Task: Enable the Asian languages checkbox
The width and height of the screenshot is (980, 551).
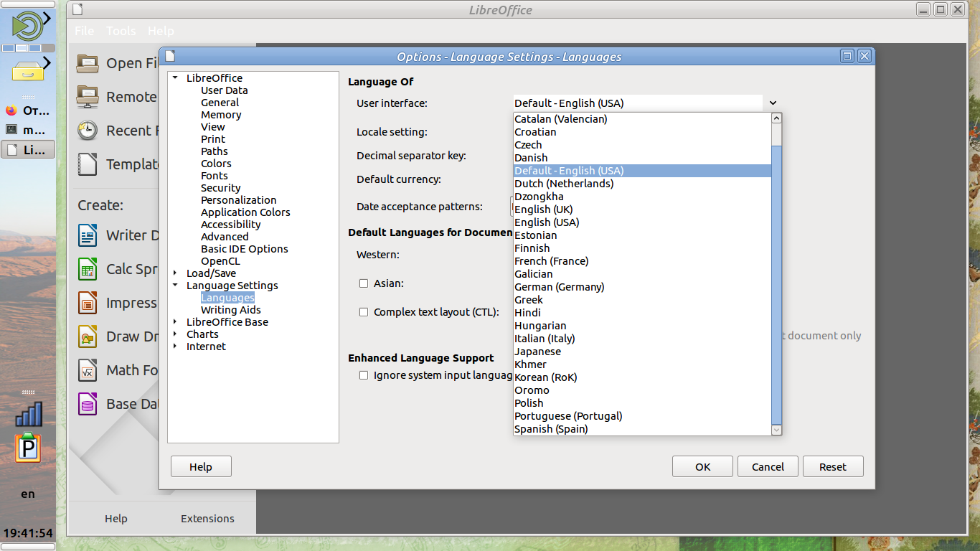Action: (x=364, y=283)
